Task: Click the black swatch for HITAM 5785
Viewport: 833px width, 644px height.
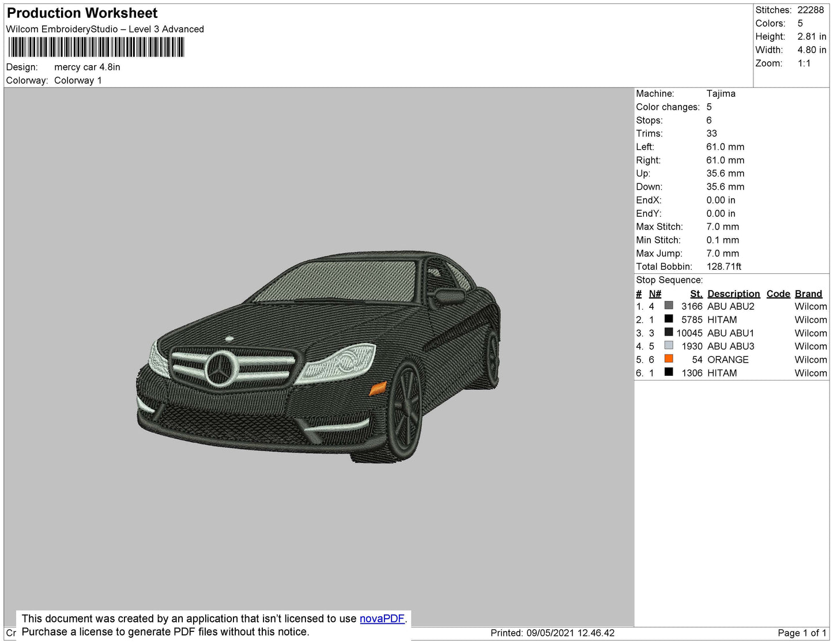Action: [669, 319]
